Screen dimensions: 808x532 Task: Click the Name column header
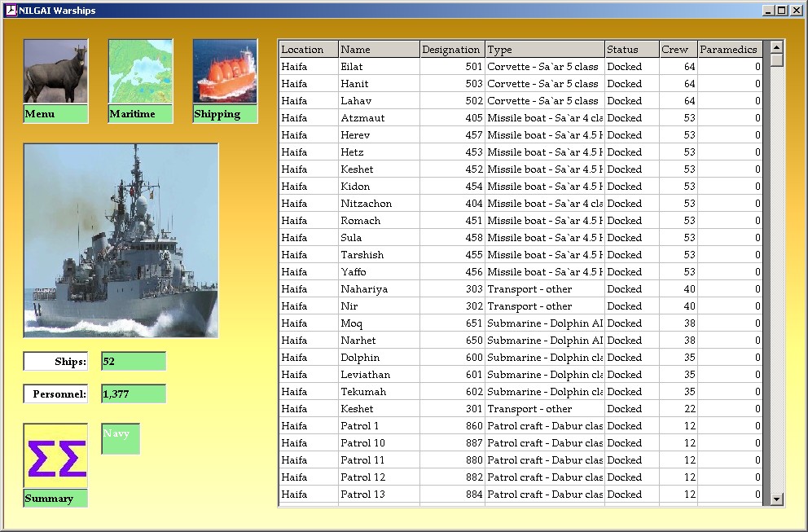(x=379, y=50)
